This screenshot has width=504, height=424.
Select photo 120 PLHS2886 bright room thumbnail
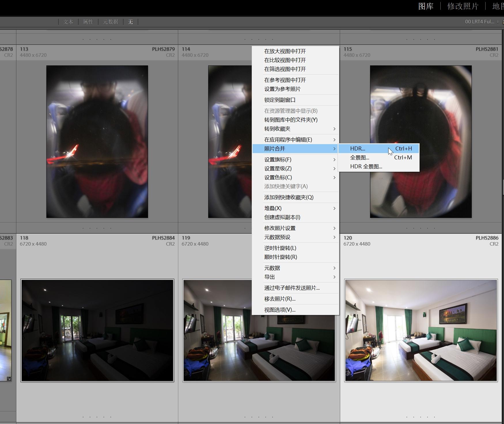coord(421,330)
